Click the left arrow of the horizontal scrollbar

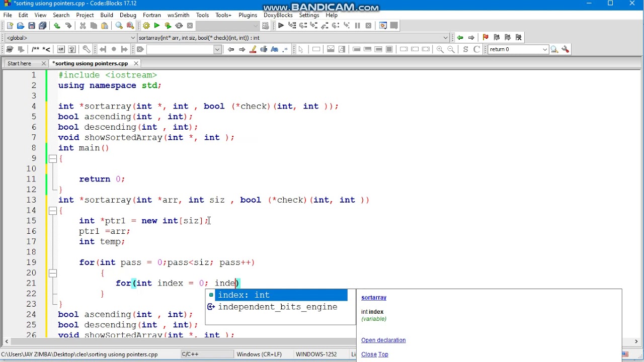pyautogui.click(x=7, y=342)
